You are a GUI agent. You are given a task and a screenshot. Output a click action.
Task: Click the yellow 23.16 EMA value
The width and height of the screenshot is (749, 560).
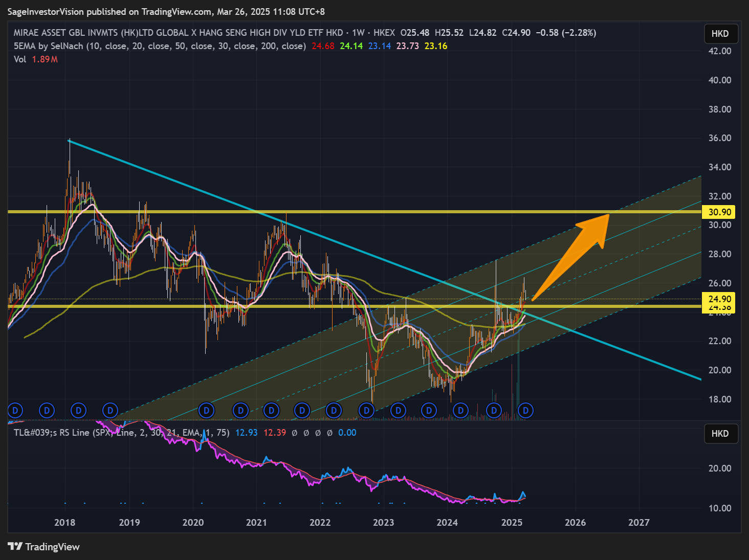click(x=436, y=46)
